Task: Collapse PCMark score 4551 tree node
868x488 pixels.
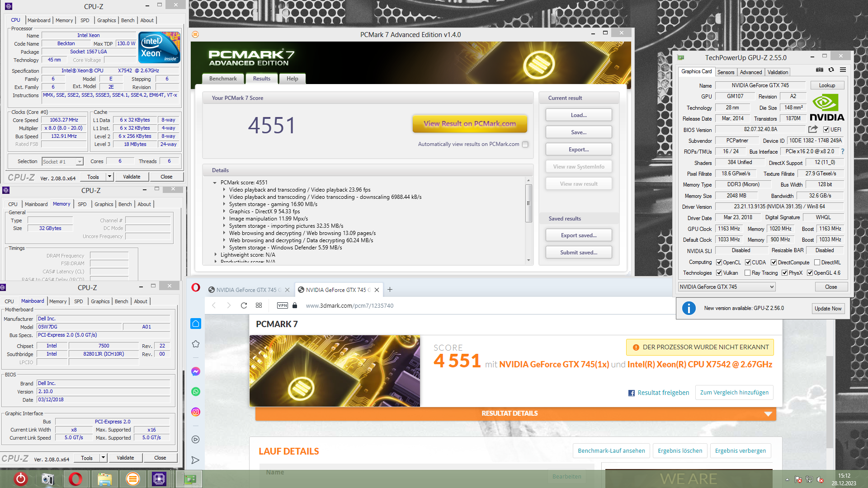Action: pos(215,183)
